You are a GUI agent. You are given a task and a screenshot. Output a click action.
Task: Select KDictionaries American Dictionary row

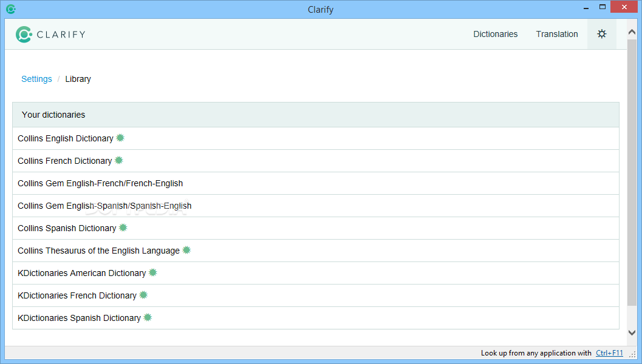[x=316, y=273]
